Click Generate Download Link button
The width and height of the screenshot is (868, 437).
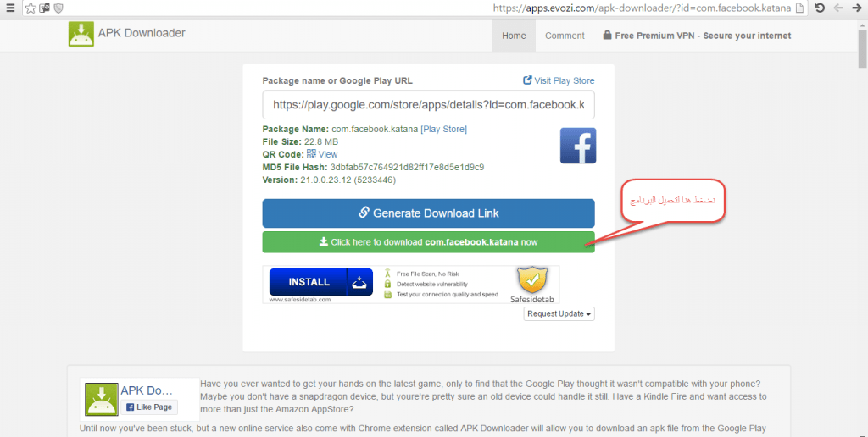[428, 213]
